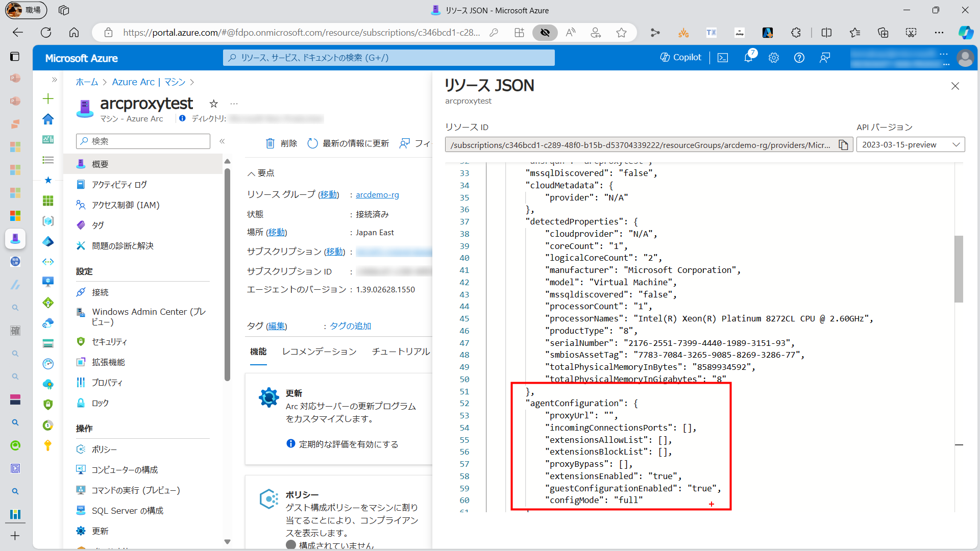Close the リソース JSON panel
The width and height of the screenshot is (980, 551).
tap(955, 86)
